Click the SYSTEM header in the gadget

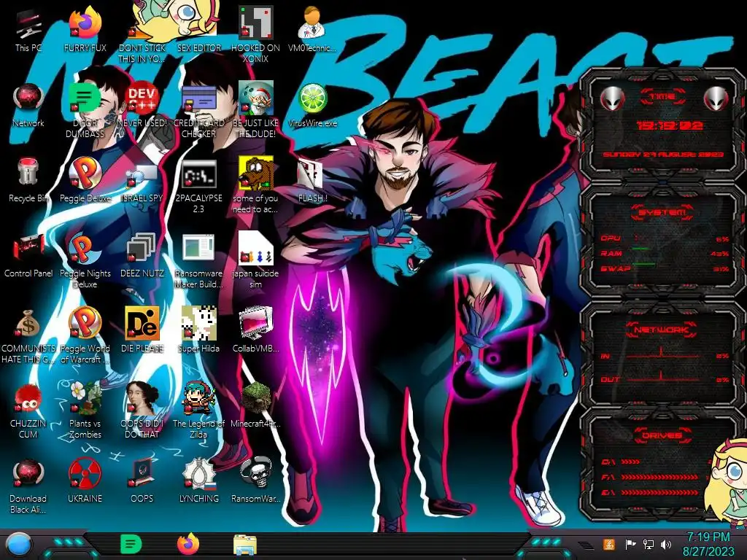coord(662,212)
